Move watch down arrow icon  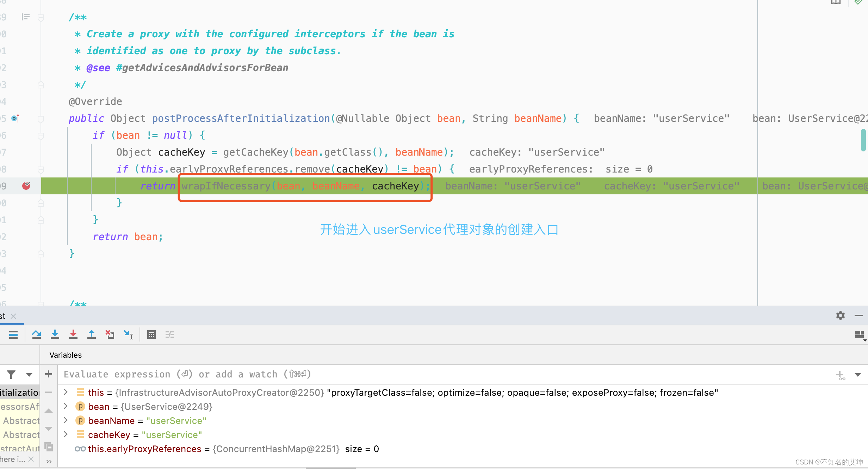[49, 429]
